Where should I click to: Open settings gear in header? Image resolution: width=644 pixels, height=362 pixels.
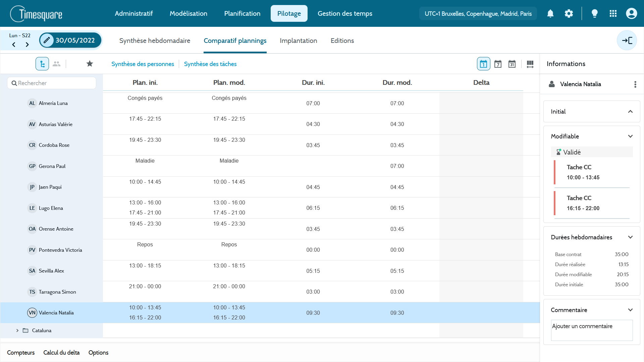coord(569,13)
